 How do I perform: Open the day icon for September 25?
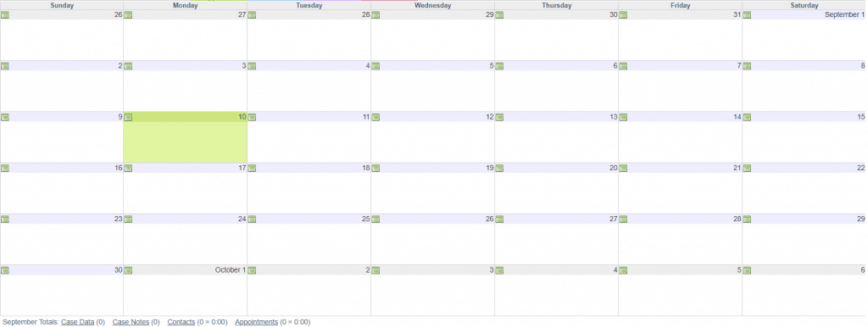[253, 219]
